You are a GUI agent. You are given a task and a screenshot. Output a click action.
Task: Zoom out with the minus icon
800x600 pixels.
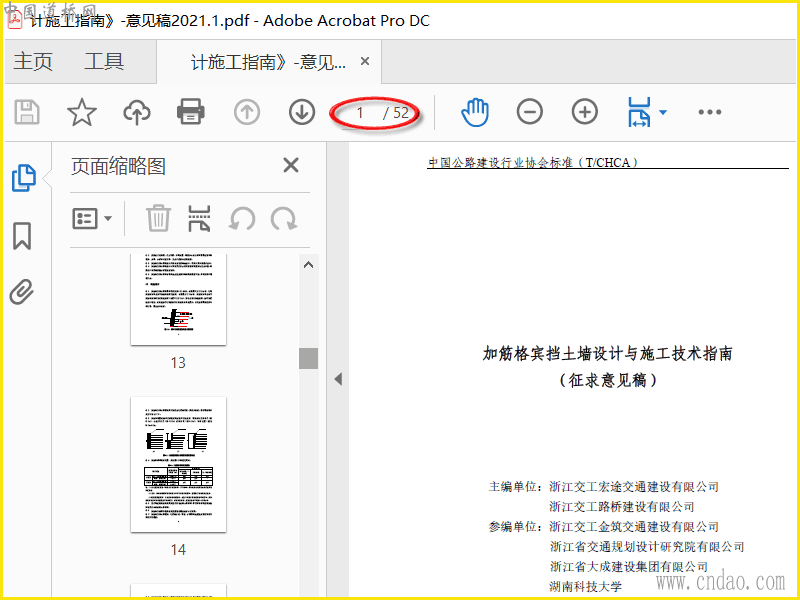(530, 112)
